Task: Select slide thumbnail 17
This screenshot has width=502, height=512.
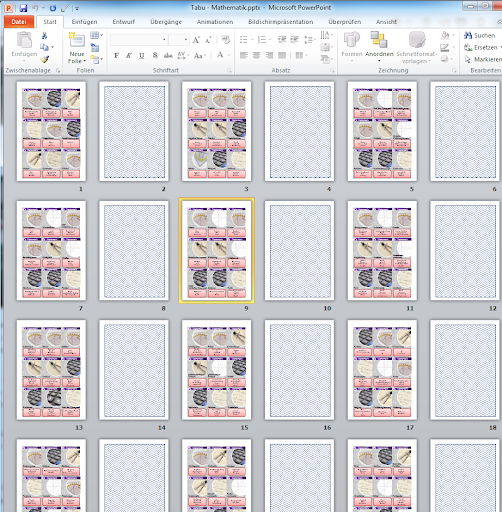Action: pyautogui.click(x=382, y=370)
